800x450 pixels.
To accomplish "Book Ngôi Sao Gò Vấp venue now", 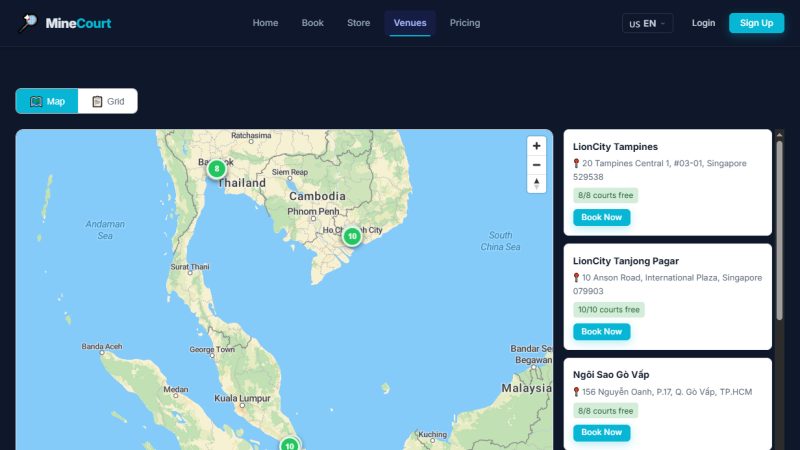I will tap(602, 433).
